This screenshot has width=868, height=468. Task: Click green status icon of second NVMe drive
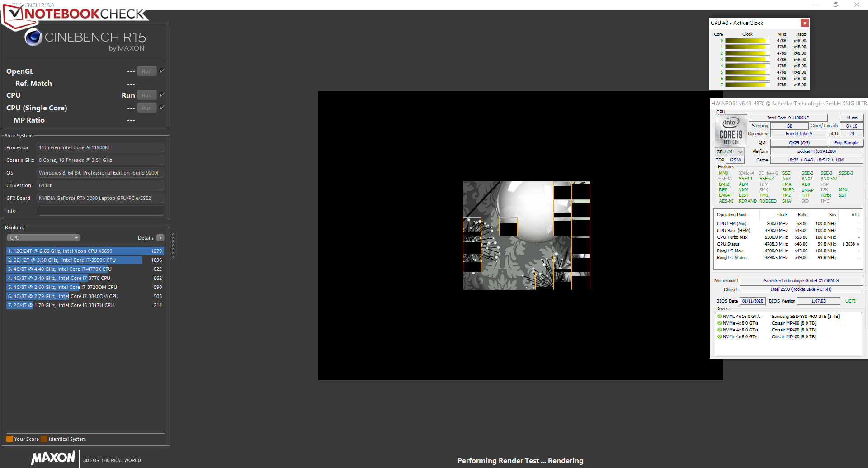720,323
